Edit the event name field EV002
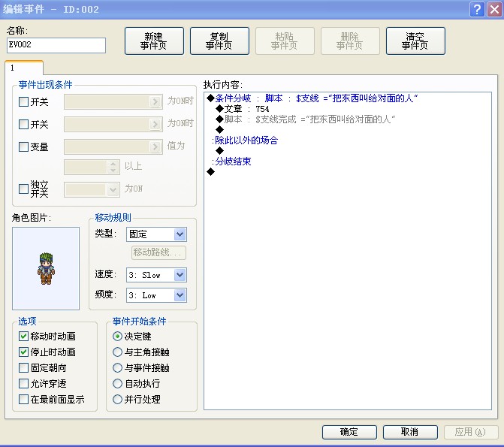The height and width of the screenshot is (447, 504). [x=56, y=45]
